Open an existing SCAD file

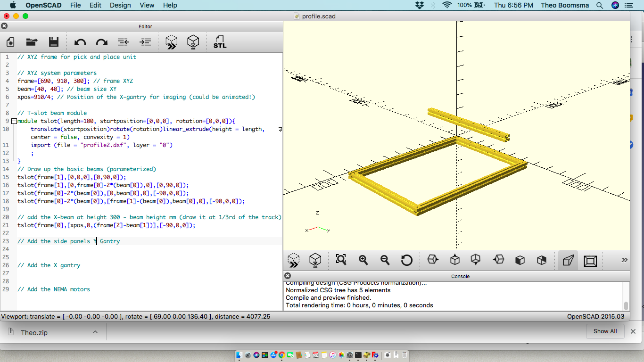32,42
